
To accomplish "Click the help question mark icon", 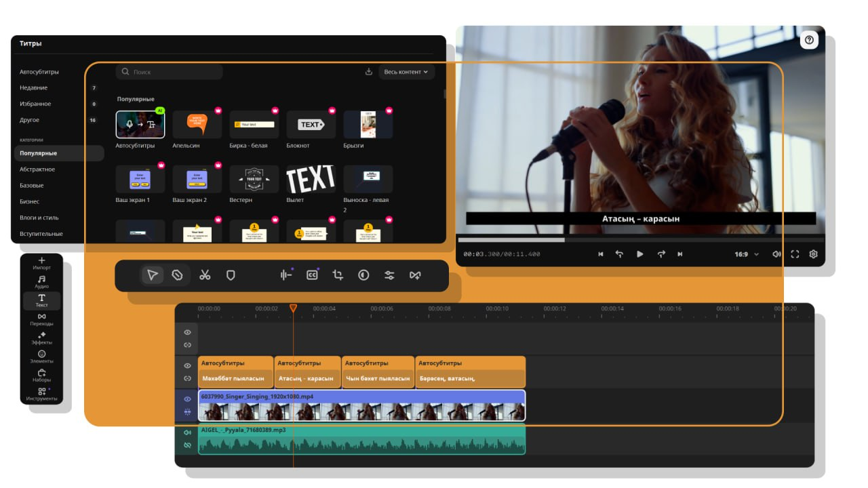I will (809, 40).
